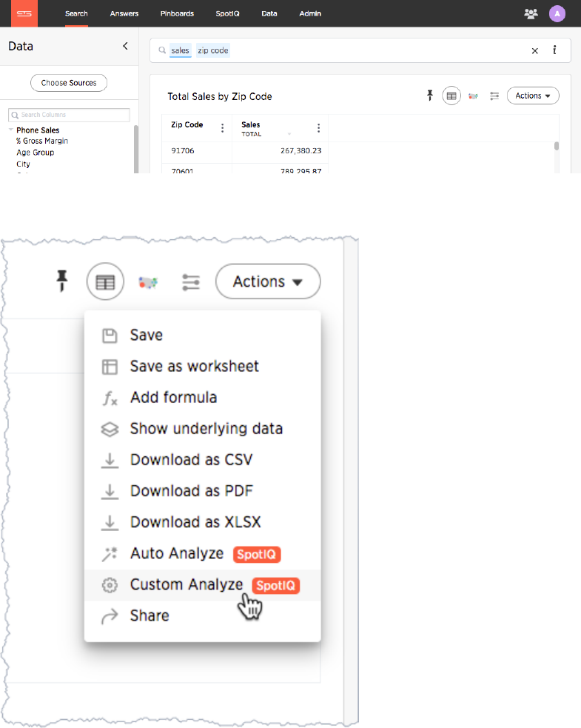Select Auto Analyze SpotIQ option
The image size is (581, 728).
[202, 553]
